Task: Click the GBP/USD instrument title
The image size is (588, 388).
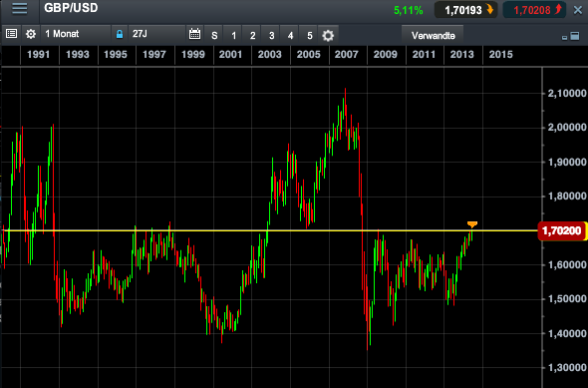Action: coord(71,8)
